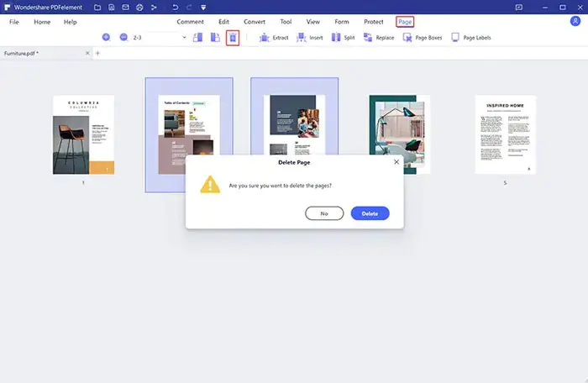Add a new tab with plus button
The width and height of the screenshot is (588, 383).
(97, 54)
